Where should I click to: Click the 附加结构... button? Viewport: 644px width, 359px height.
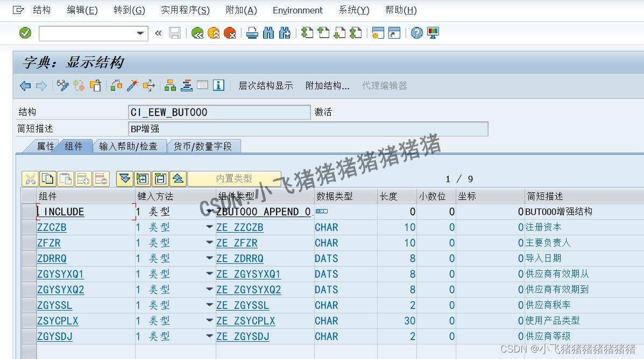pyautogui.click(x=327, y=86)
